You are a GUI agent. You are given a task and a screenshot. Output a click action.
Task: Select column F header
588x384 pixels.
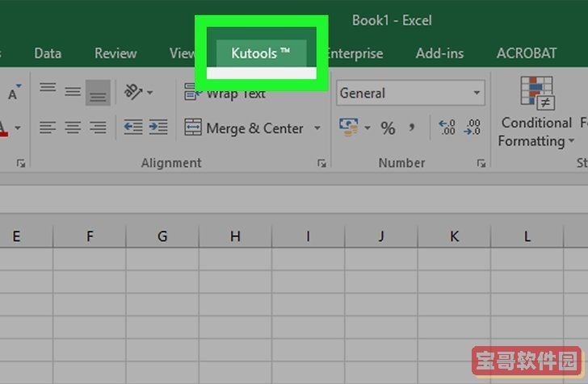tap(90, 236)
